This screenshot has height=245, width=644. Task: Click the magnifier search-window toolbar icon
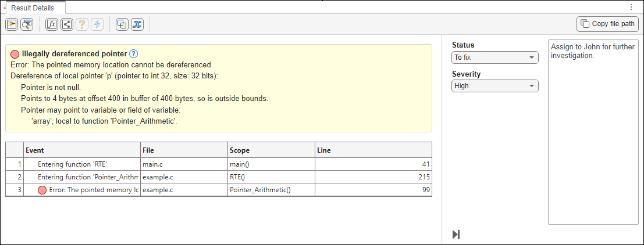coord(27,24)
